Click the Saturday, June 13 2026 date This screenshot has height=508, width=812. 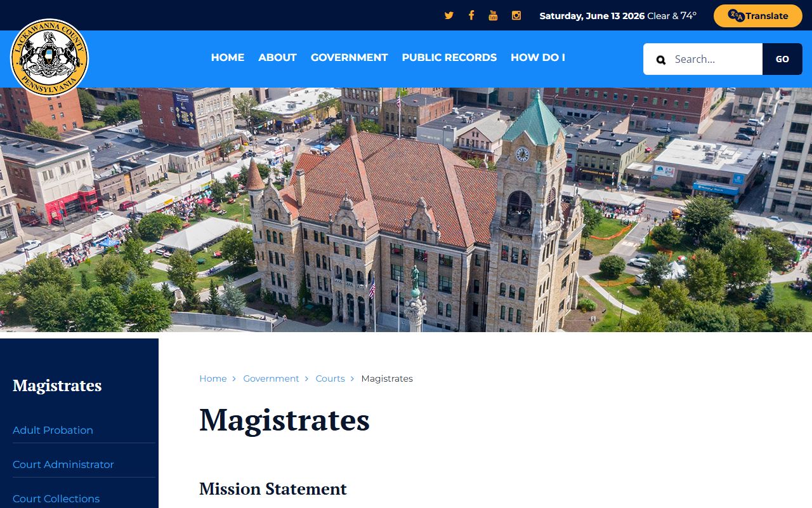592,16
